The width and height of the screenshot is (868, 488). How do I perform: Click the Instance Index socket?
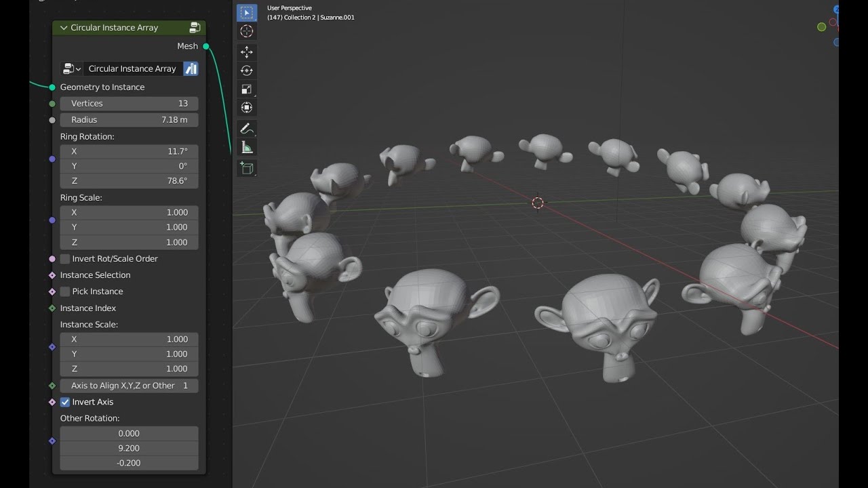coord(52,308)
